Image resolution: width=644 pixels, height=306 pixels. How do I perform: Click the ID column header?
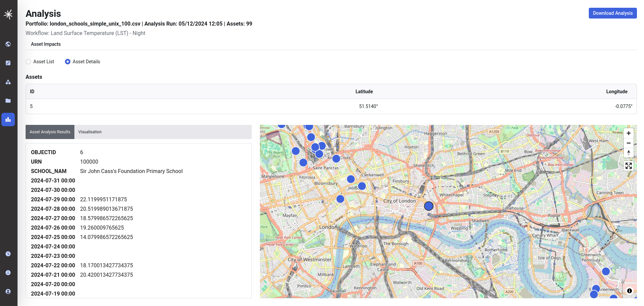click(32, 92)
